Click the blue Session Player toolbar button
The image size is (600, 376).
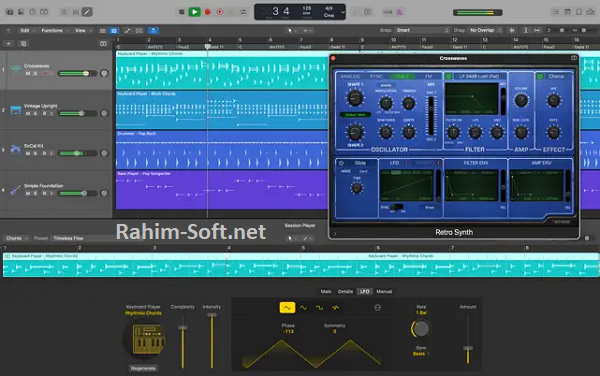[153, 31]
